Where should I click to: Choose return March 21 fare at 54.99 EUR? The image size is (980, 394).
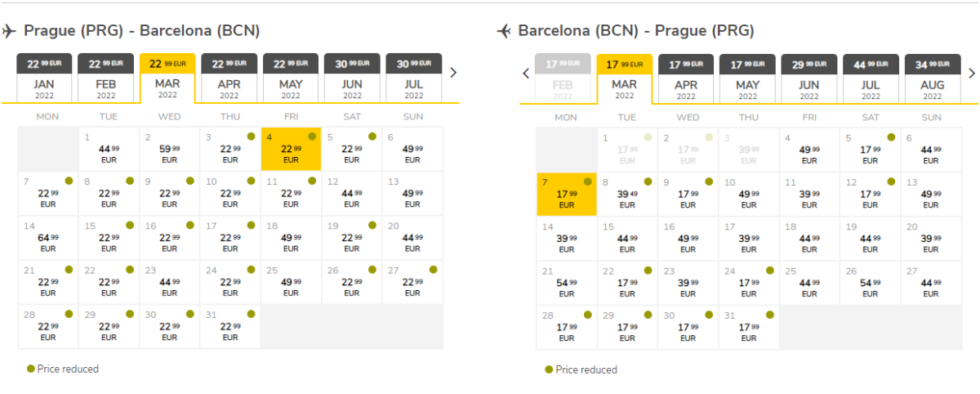click(567, 283)
